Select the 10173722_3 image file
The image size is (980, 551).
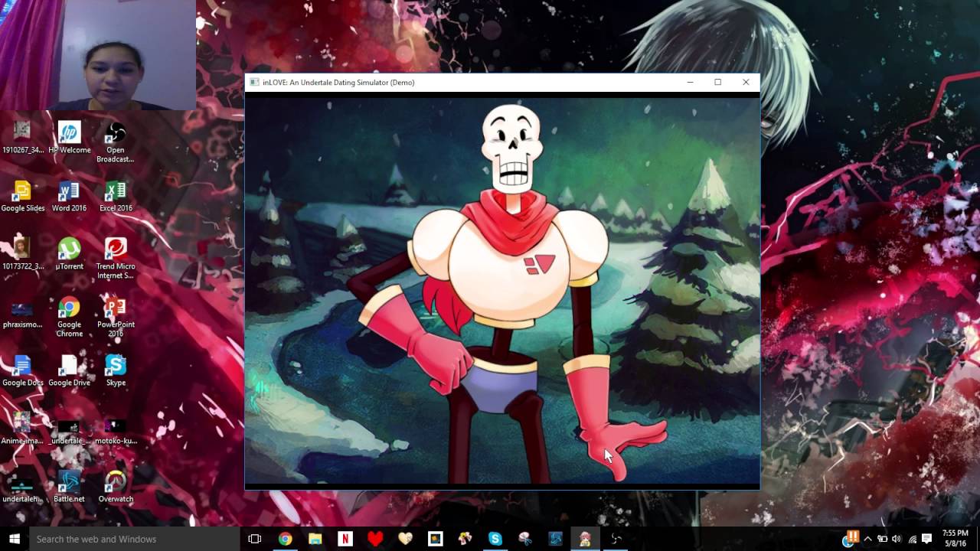[x=23, y=254]
